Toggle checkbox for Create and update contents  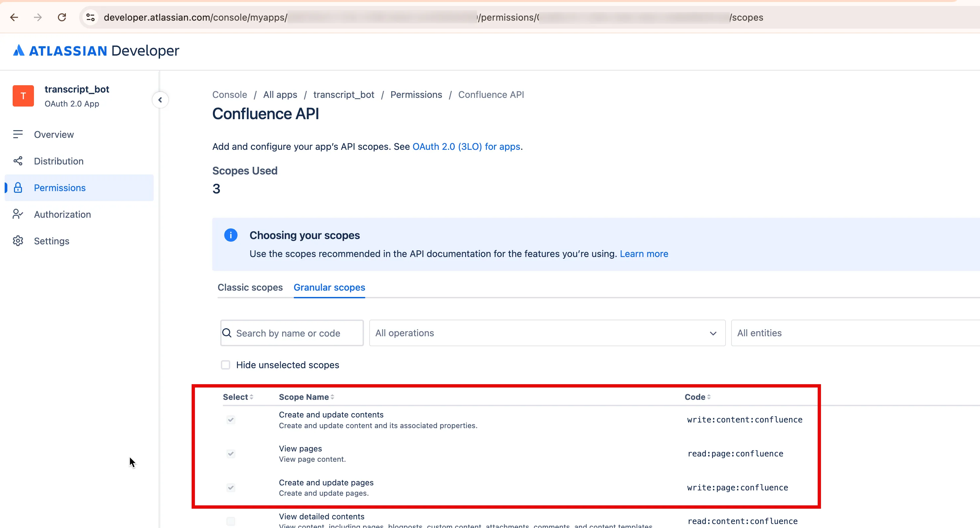(231, 420)
